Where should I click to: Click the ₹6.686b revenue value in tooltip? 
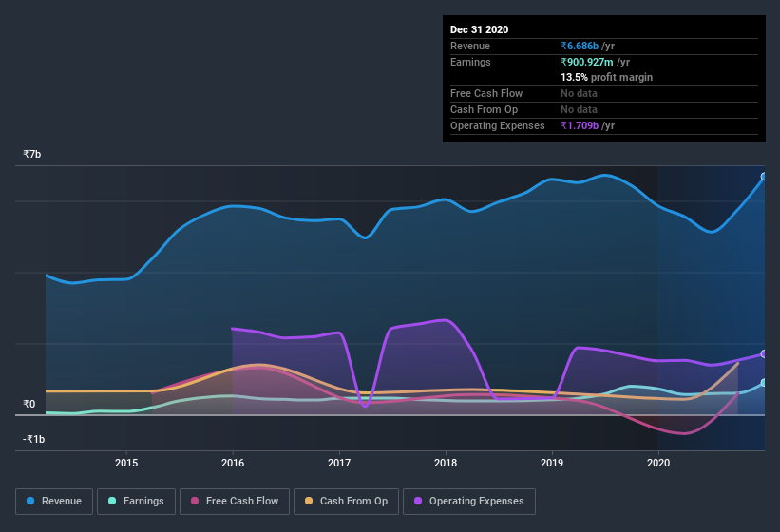[x=580, y=46]
